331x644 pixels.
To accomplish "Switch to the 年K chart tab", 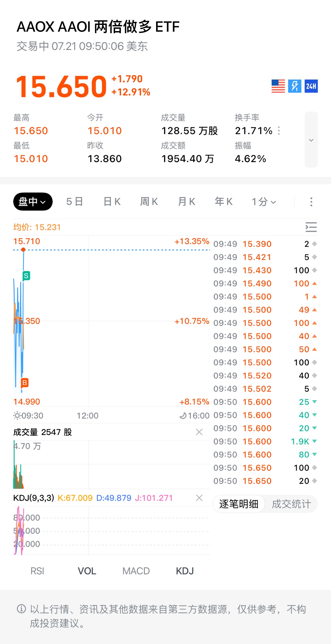I will pyautogui.click(x=224, y=202).
